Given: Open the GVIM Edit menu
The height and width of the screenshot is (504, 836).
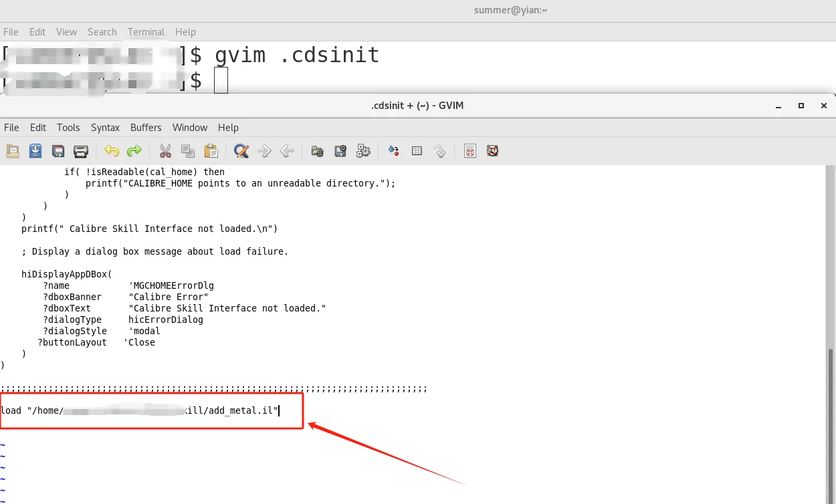Looking at the screenshot, I should pyautogui.click(x=38, y=127).
